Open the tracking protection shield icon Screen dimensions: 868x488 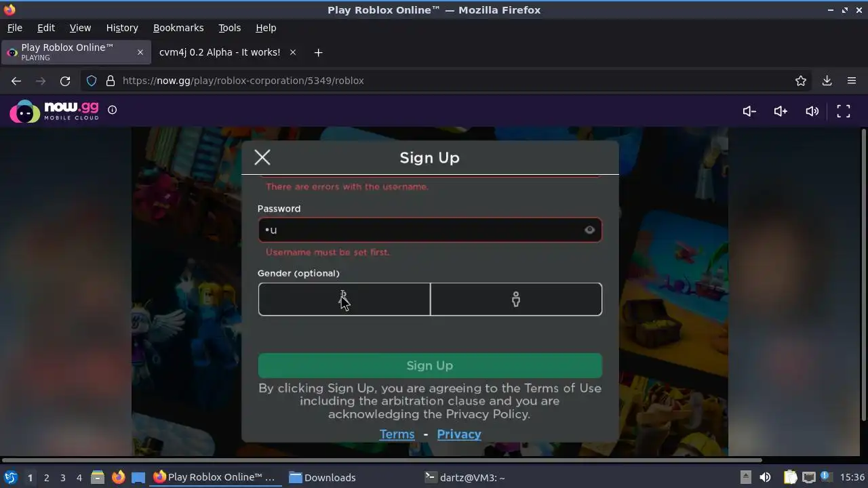tap(92, 81)
